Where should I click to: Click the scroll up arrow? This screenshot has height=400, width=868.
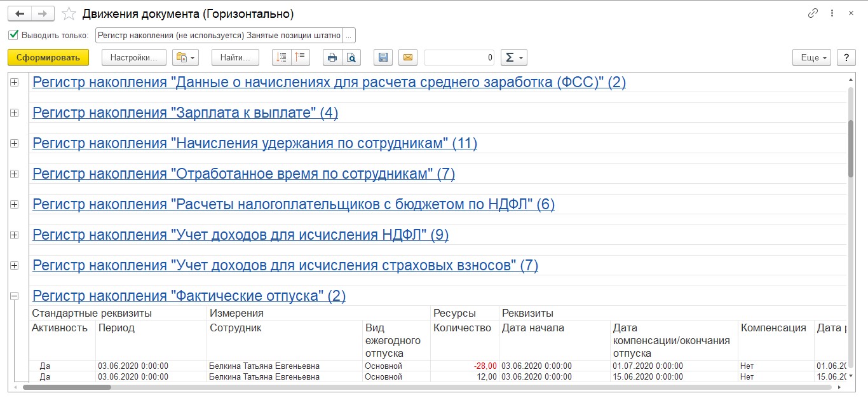click(x=851, y=80)
